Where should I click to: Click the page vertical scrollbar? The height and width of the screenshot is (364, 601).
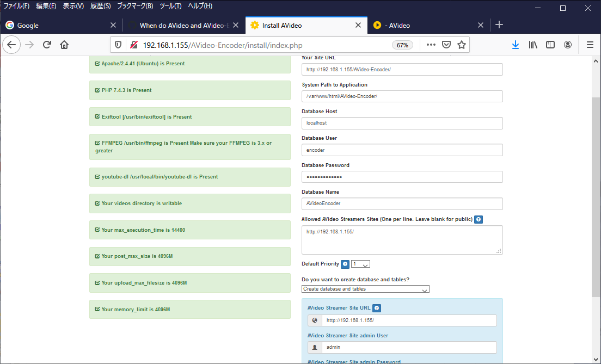click(596, 198)
